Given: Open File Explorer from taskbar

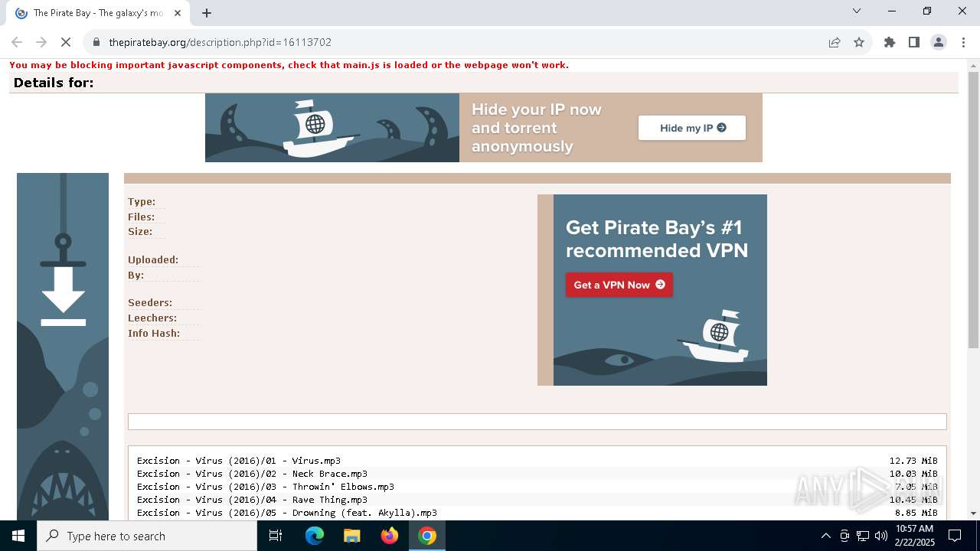Looking at the screenshot, I should tap(352, 536).
